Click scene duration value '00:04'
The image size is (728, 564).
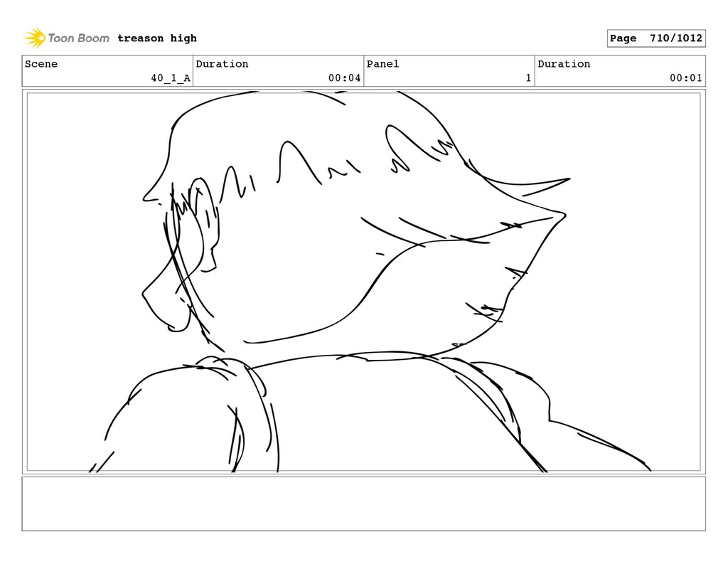click(345, 78)
